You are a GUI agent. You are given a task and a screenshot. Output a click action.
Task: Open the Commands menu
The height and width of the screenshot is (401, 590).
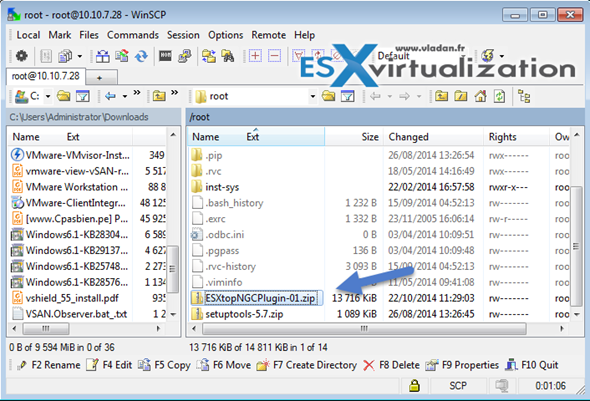(x=133, y=35)
